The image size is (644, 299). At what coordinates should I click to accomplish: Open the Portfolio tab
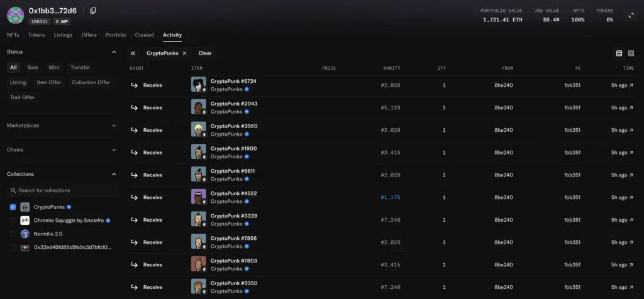point(116,35)
